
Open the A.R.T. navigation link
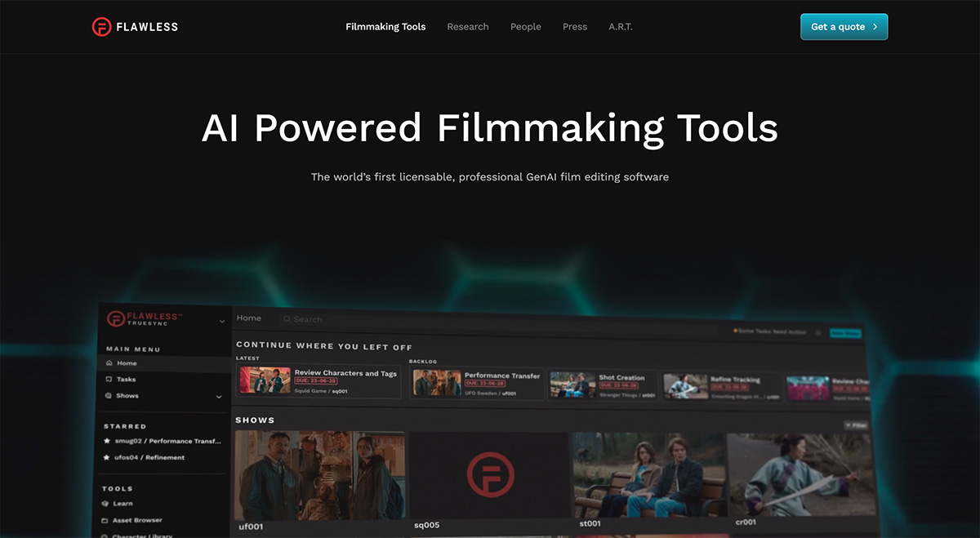621,27
